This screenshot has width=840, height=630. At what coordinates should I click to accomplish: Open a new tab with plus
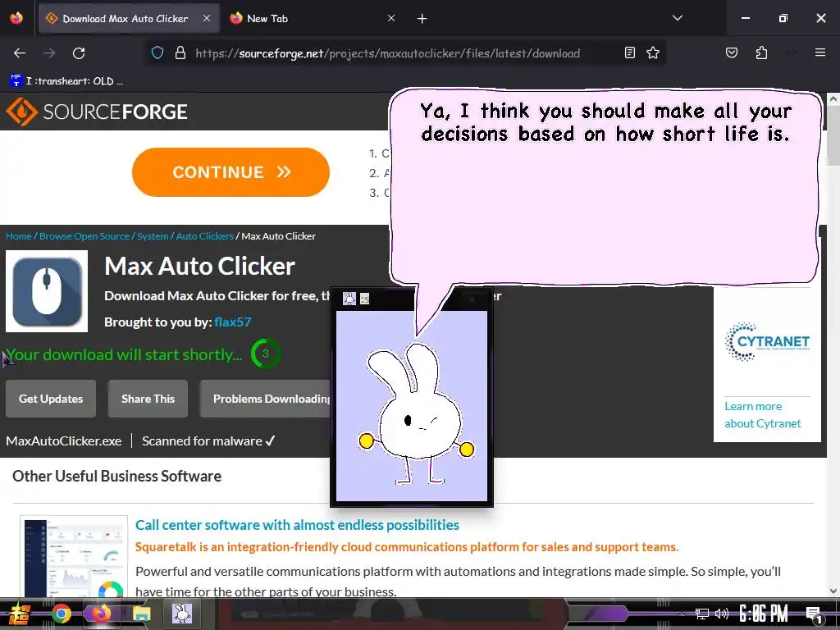click(422, 19)
